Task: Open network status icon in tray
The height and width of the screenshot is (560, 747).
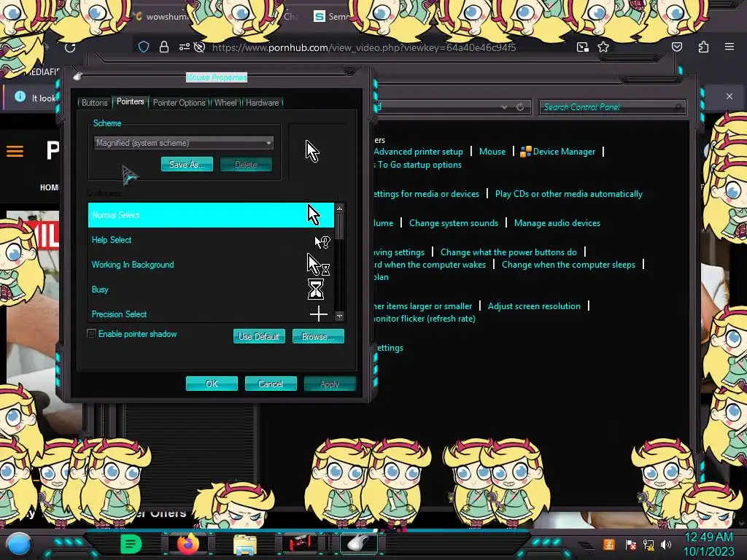Action: [x=649, y=544]
